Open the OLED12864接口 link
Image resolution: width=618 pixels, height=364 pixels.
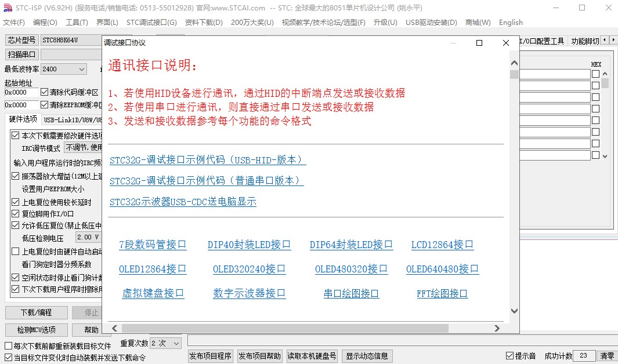pos(153,269)
